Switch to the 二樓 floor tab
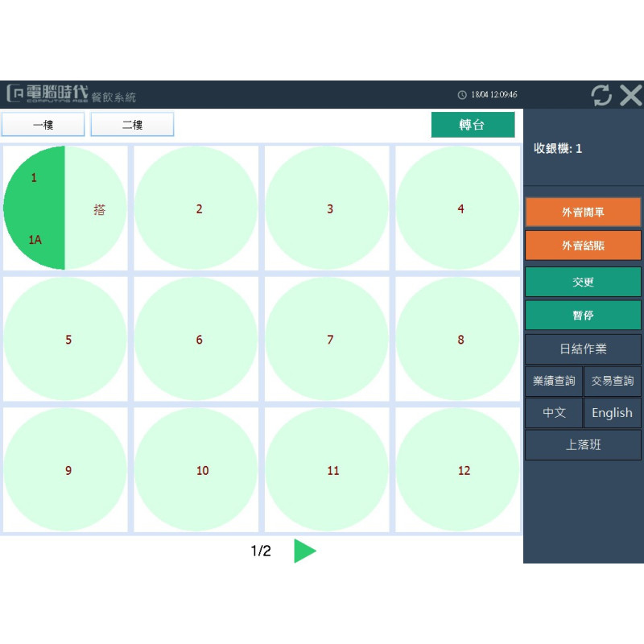This screenshot has width=644, height=644. pos(132,125)
